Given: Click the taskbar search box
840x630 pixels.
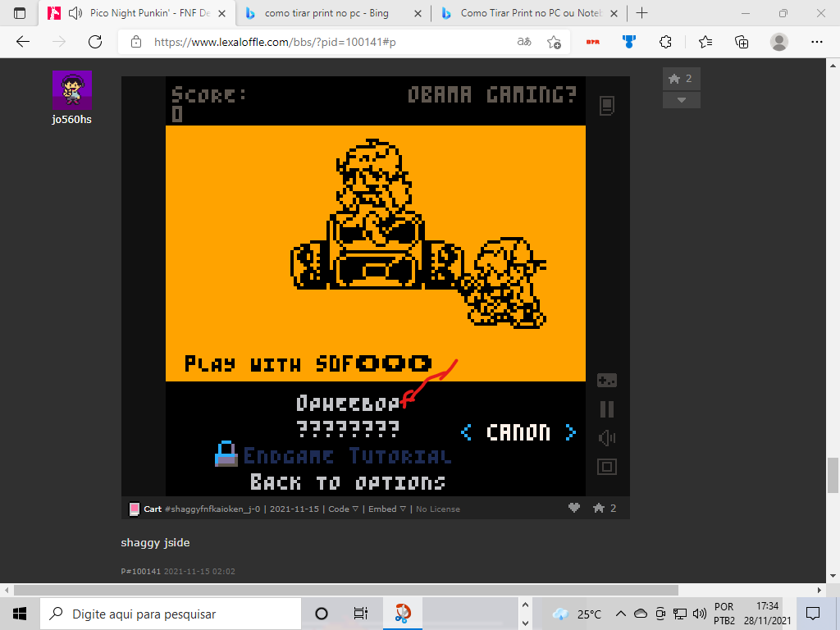Looking at the screenshot, I should (171, 614).
